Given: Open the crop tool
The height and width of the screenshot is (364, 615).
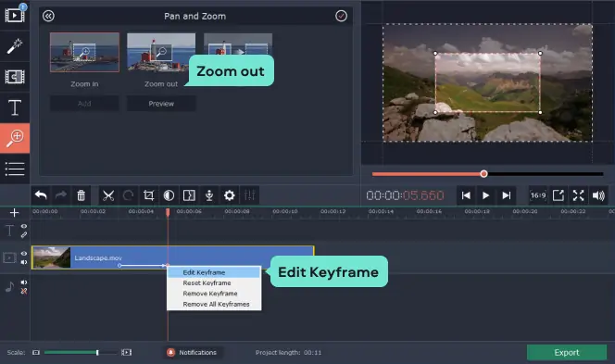Looking at the screenshot, I should point(148,195).
